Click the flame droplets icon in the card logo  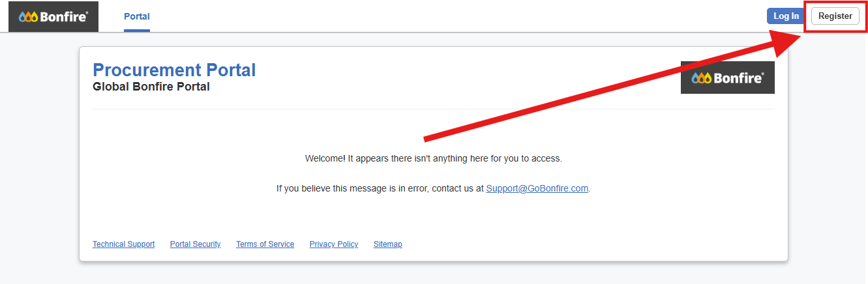coord(702,78)
